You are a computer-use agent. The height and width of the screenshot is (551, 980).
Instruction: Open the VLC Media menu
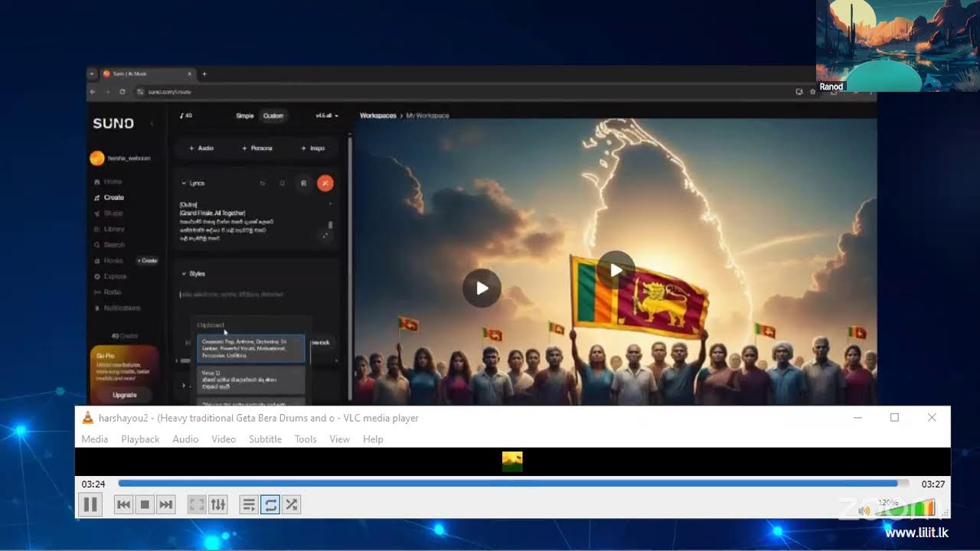click(95, 439)
